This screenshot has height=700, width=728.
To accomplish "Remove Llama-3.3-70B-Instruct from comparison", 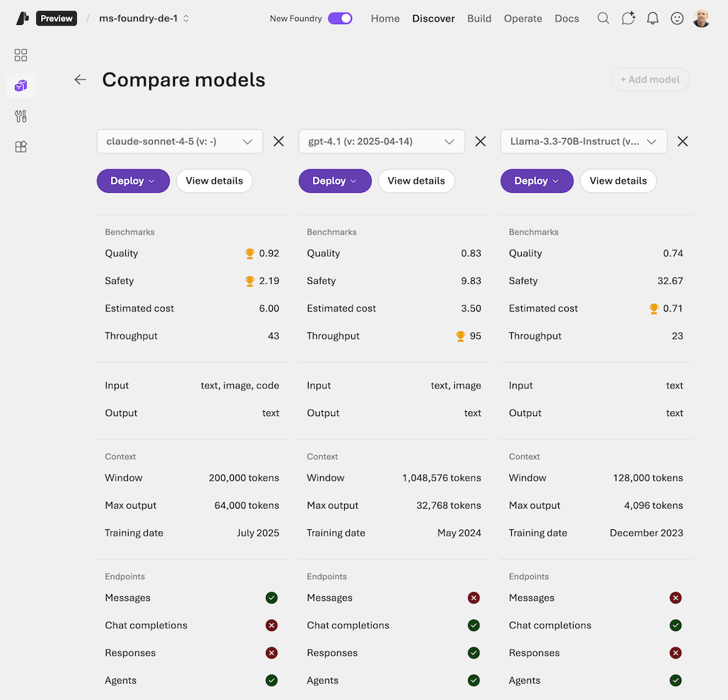I will click(682, 142).
